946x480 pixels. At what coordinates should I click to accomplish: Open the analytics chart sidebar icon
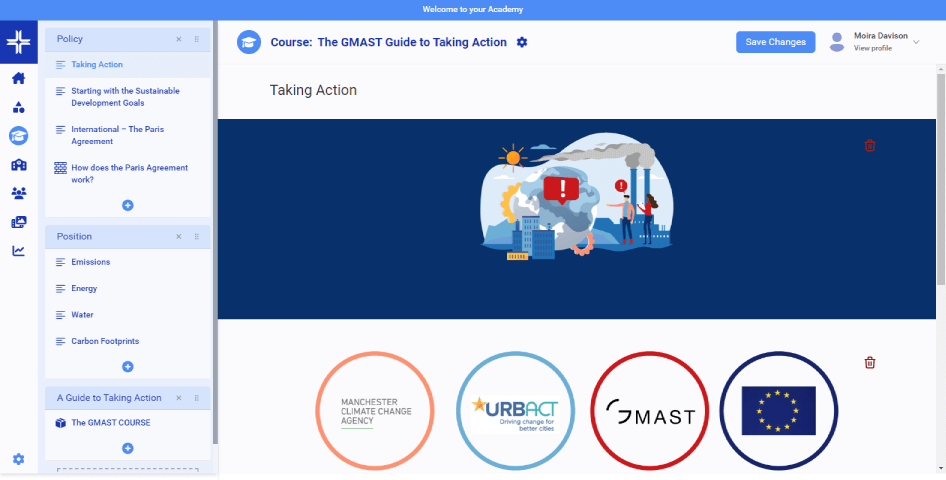tap(19, 251)
